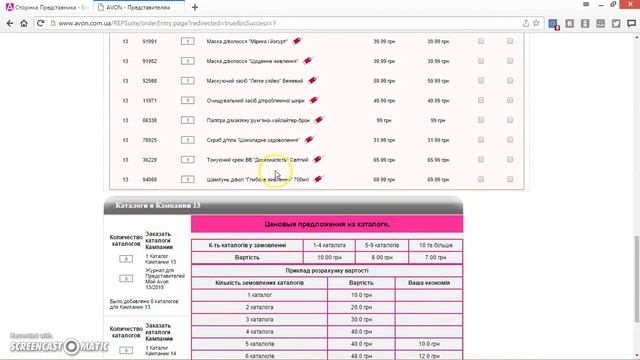The height and width of the screenshot is (360, 640).
Task: Click the vertical page scrollbar thumb
Action: (x=636, y=280)
